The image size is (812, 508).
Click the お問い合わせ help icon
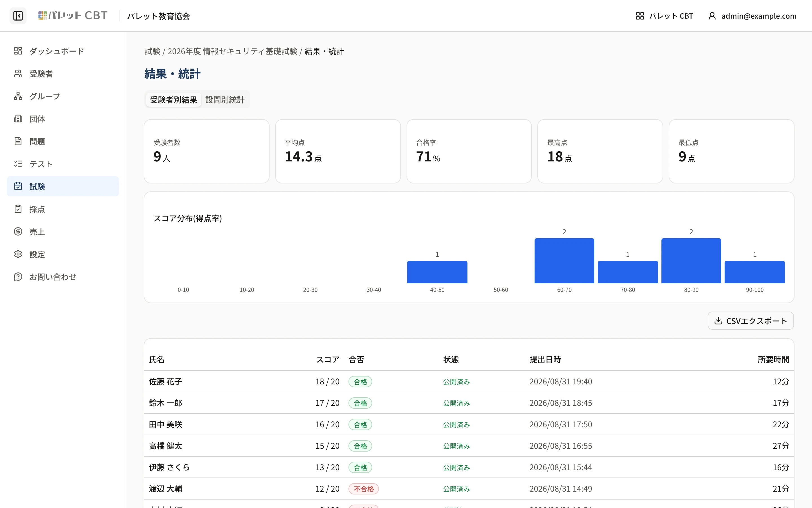(x=18, y=277)
